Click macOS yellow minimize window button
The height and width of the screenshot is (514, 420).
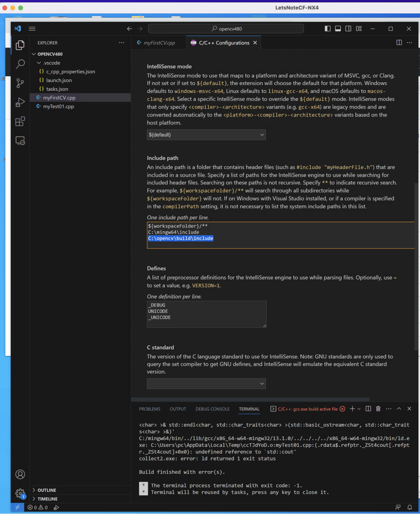coord(12,8)
